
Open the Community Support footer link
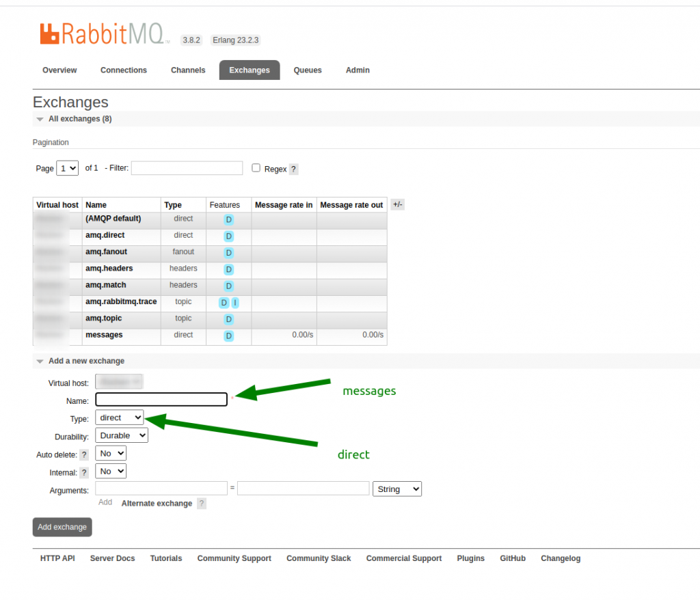[x=234, y=558]
